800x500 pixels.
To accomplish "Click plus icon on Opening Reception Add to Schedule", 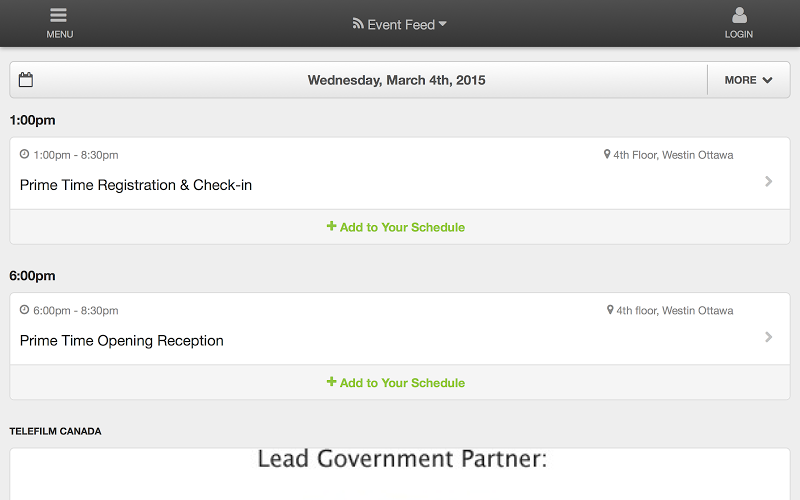I will (x=332, y=382).
